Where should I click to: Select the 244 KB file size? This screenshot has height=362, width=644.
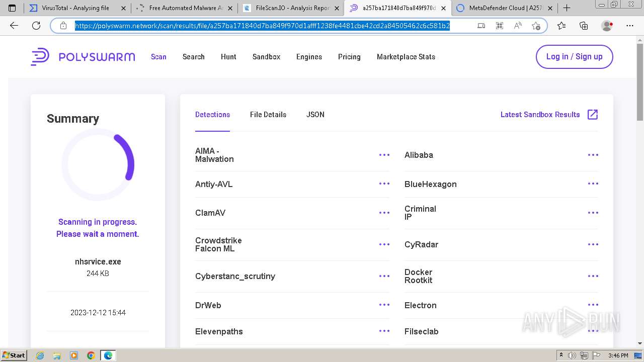point(98,274)
